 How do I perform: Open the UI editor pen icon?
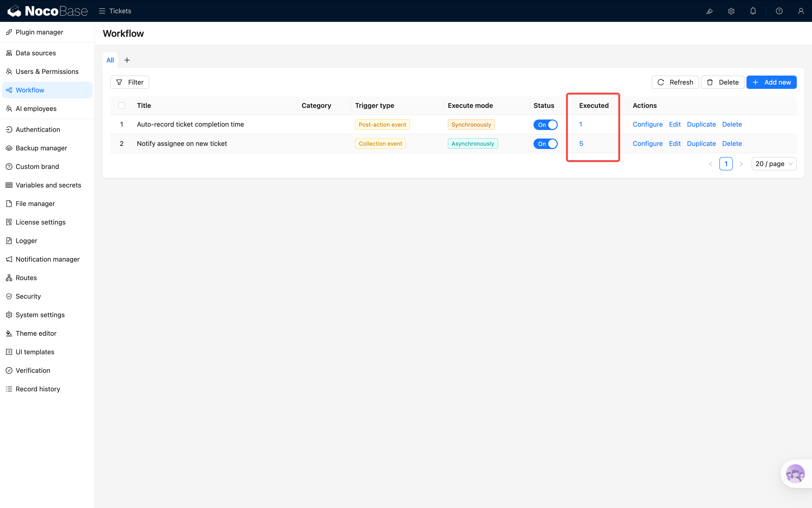[710, 11]
